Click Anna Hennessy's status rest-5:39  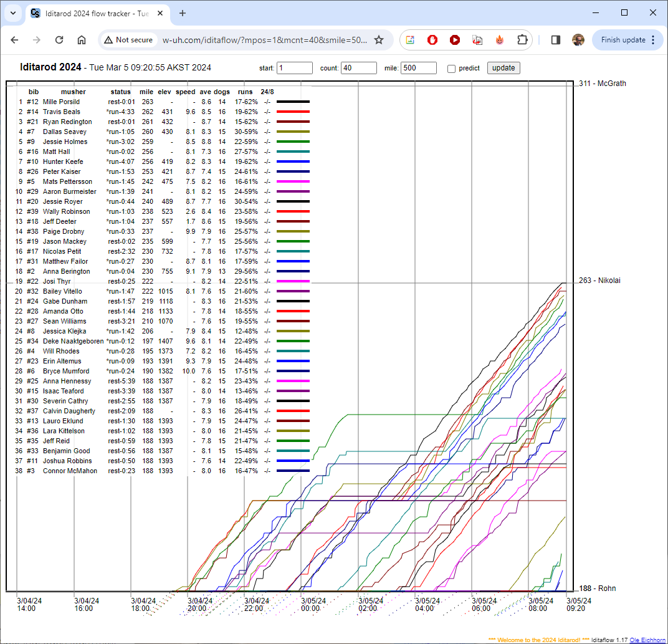(122, 381)
